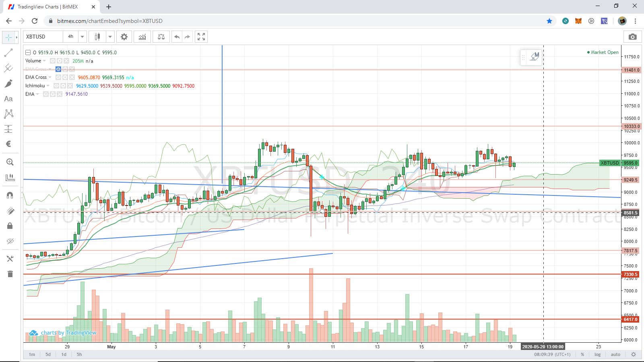Remove the Ichimoku indicator
This screenshot has height=362, width=644.
(x=70, y=86)
